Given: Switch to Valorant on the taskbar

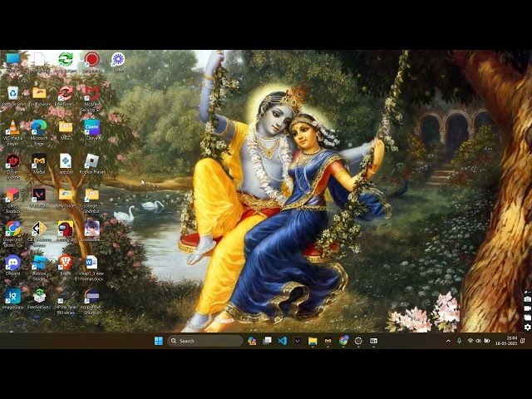Looking at the screenshot, I should pos(298,341).
